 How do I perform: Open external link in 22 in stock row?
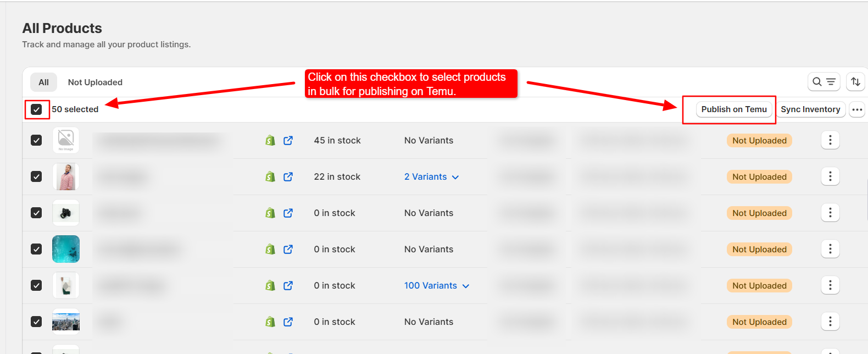click(x=288, y=177)
